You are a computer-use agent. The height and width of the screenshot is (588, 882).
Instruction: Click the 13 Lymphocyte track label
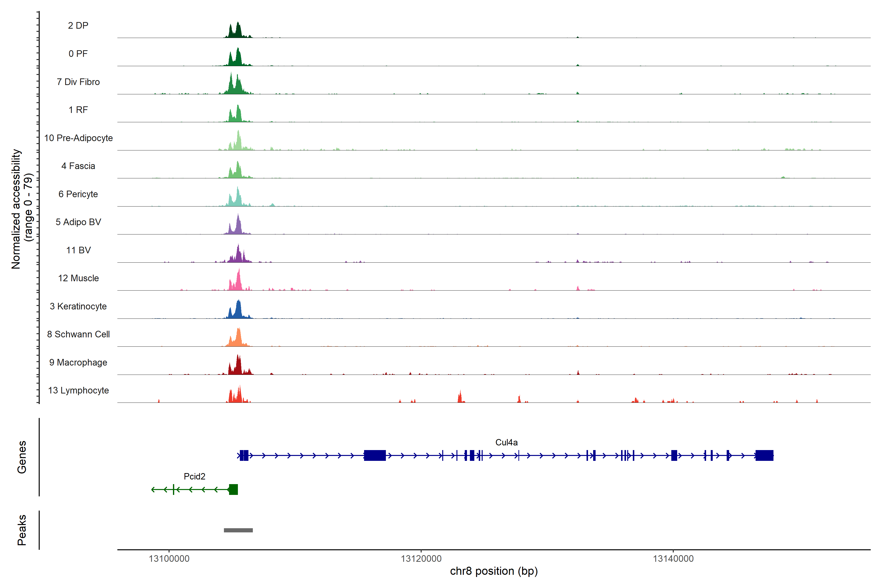[x=78, y=390]
